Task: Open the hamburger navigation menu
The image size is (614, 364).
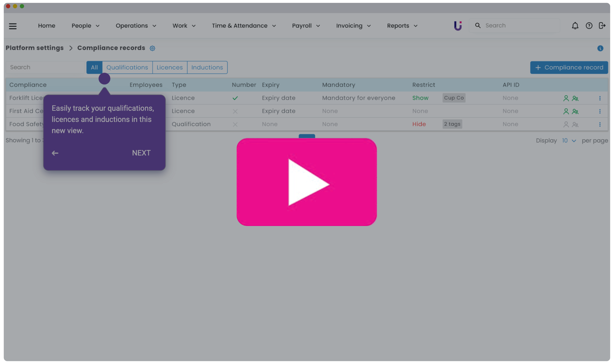Action: point(13,26)
